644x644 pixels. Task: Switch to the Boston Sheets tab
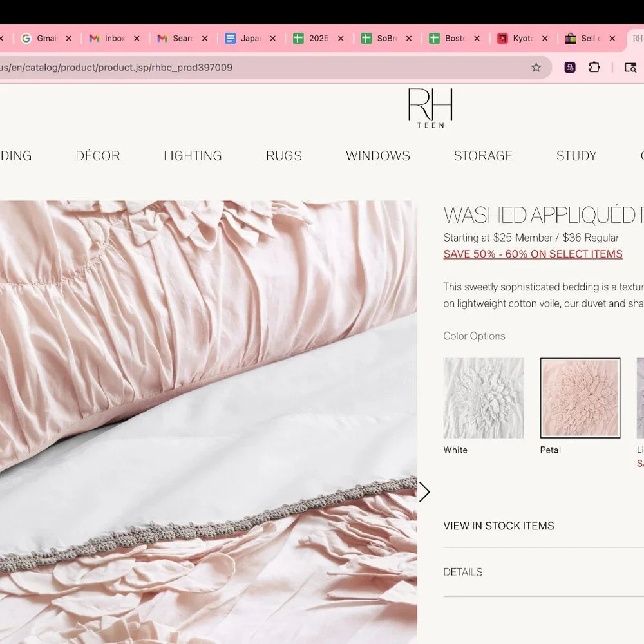click(448, 38)
